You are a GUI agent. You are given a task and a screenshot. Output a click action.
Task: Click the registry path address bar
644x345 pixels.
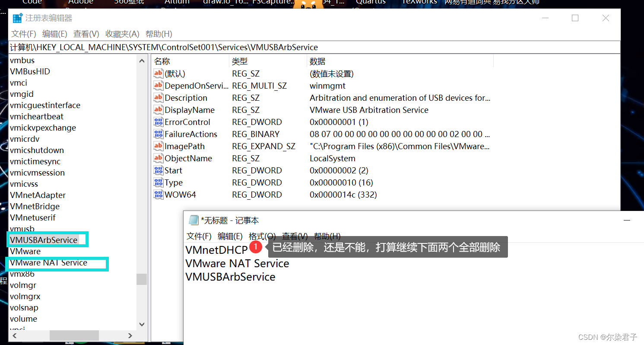pyautogui.click(x=314, y=47)
